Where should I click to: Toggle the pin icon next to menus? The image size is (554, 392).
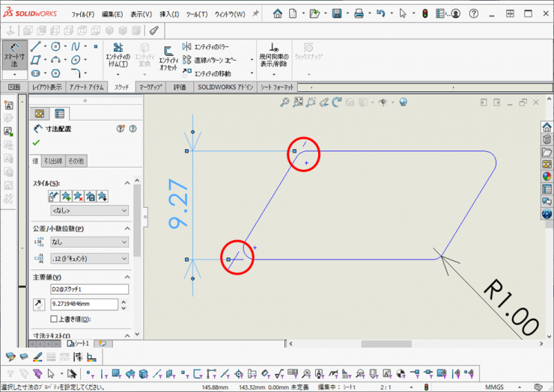pyautogui.click(x=255, y=13)
